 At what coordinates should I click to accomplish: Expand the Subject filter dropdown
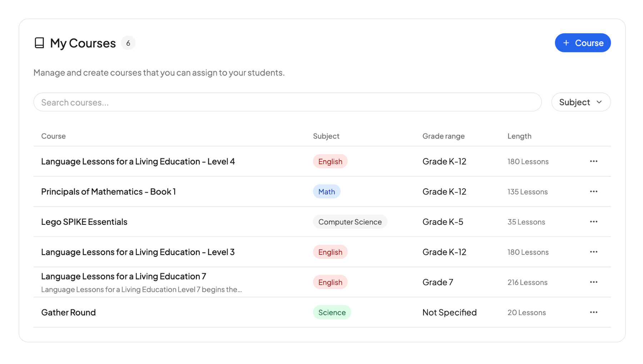tap(580, 102)
